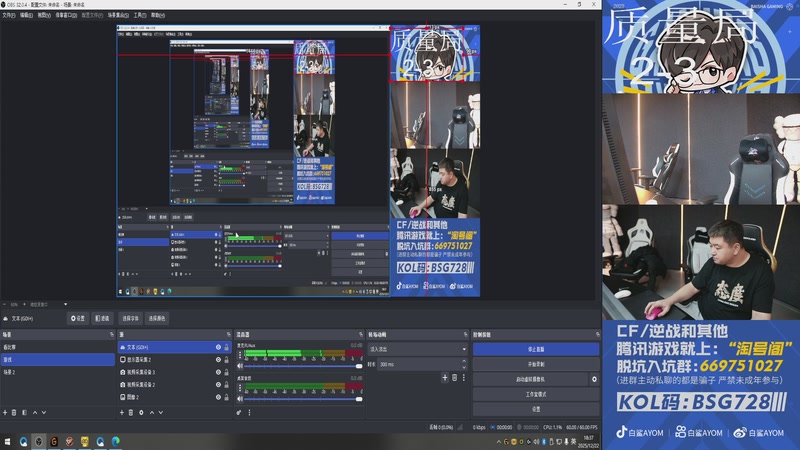Open the scene transition type dropdown

417,349
